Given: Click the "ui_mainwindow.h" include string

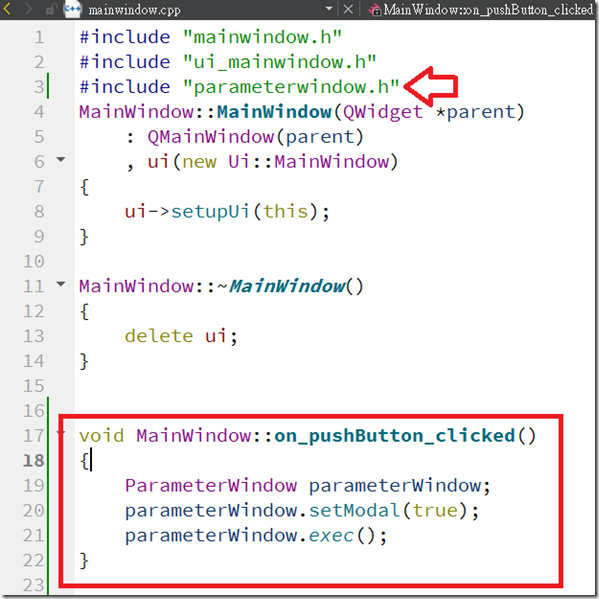Looking at the screenshot, I should [279, 62].
